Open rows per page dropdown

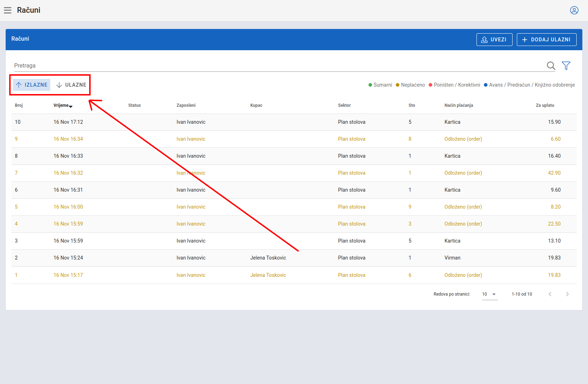click(x=490, y=294)
